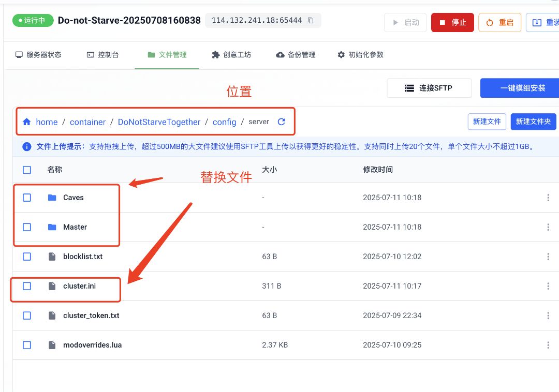Open the Caves folder name
559x392 pixels.
73,198
